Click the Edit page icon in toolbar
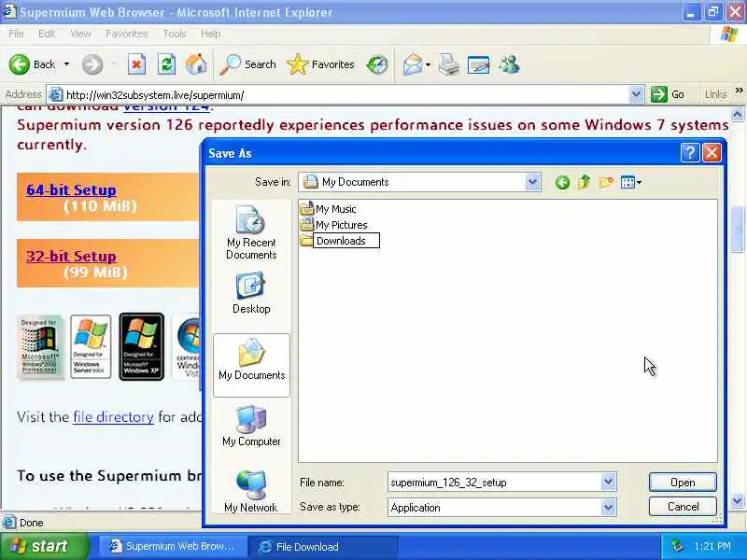This screenshot has width=747, height=560. click(479, 64)
